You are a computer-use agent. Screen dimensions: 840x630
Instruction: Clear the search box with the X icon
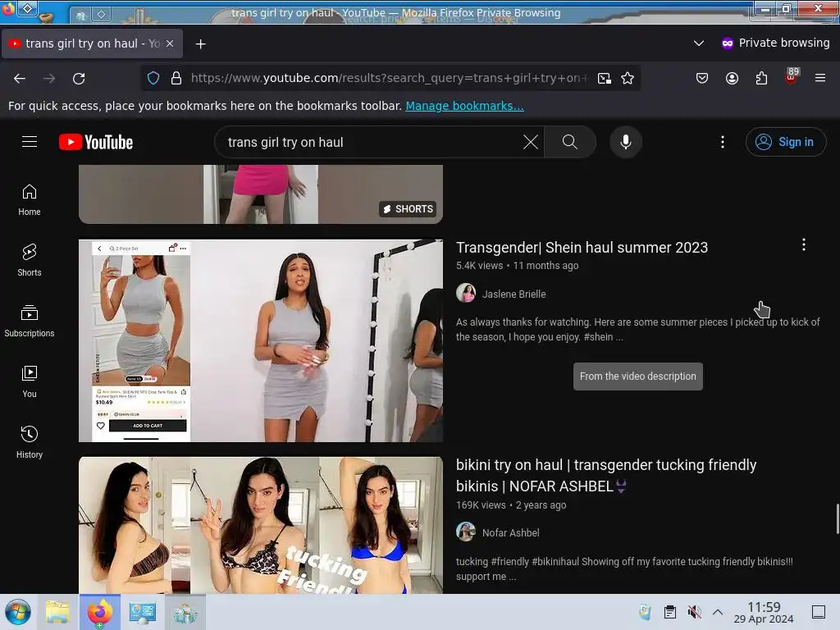pos(531,142)
